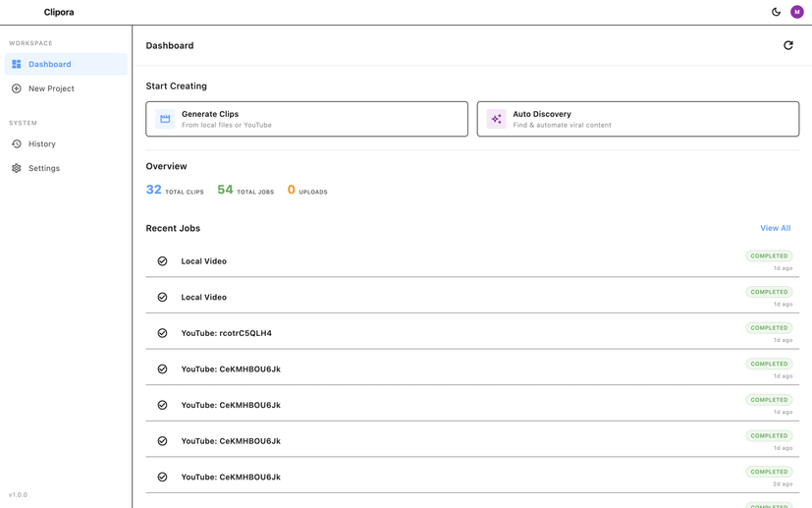Open Settings in the sidebar
Image resolution: width=812 pixels, height=508 pixels.
point(66,168)
